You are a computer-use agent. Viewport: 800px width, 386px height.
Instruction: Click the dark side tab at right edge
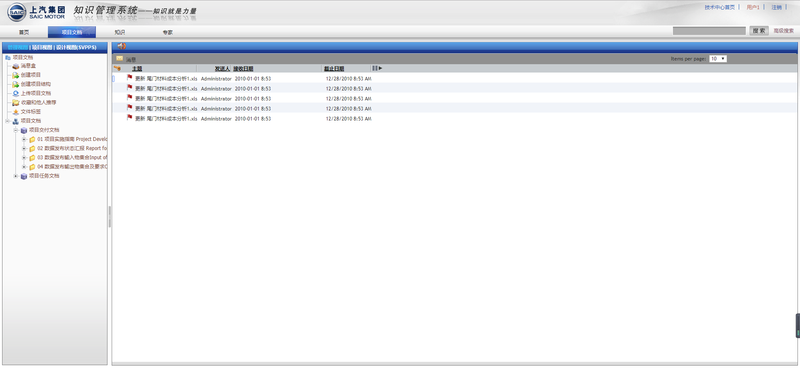(797, 326)
